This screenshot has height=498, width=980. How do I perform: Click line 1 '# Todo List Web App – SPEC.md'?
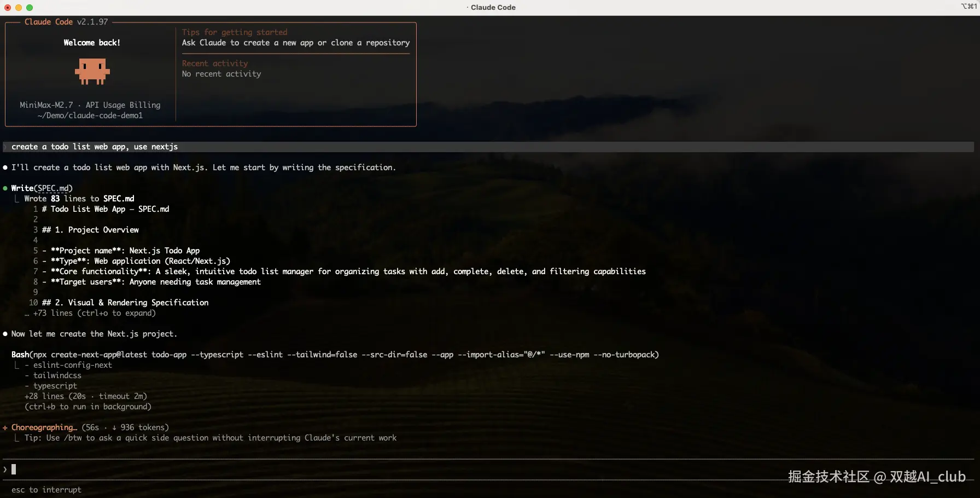pyautogui.click(x=106, y=209)
